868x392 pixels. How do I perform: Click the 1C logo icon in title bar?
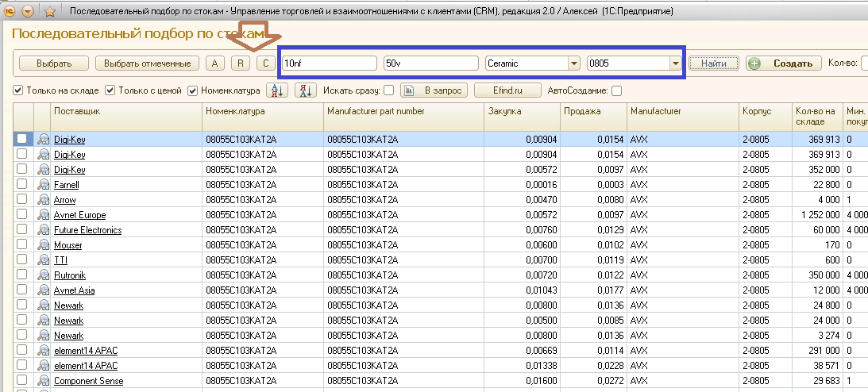point(10,11)
